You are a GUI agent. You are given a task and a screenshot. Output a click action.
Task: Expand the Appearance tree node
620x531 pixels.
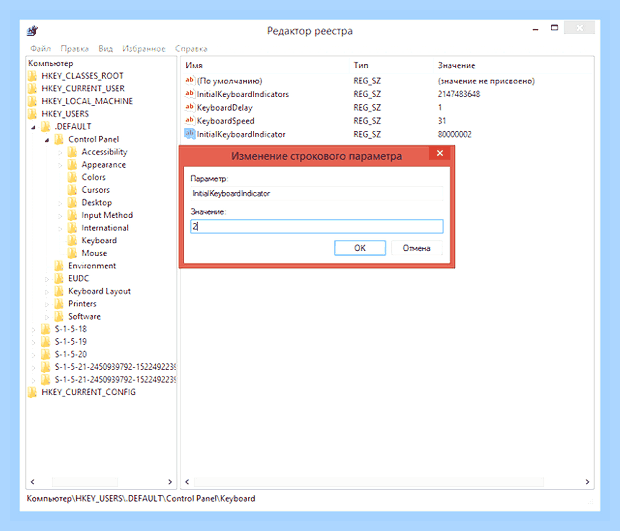(60, 165)
